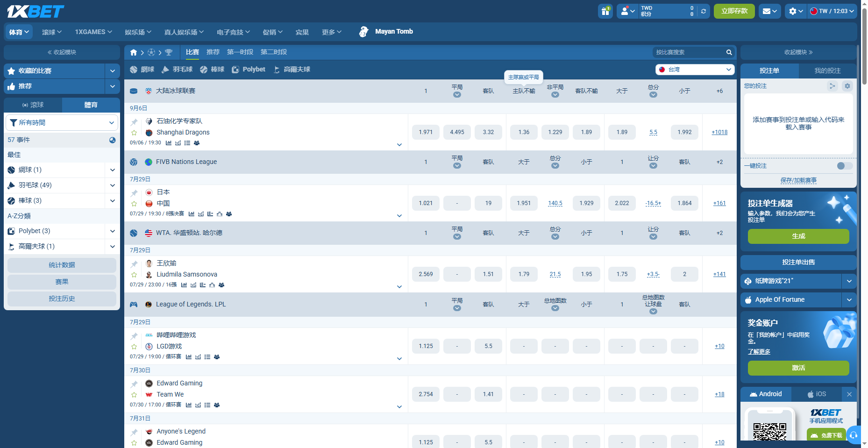Click the bet slip share arrow icon
Screen dimensions: 868x448
click(x=832, y=86)
